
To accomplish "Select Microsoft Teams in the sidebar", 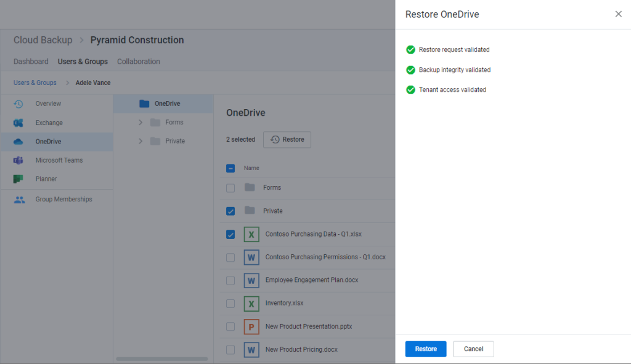I will tap(57, 160).
